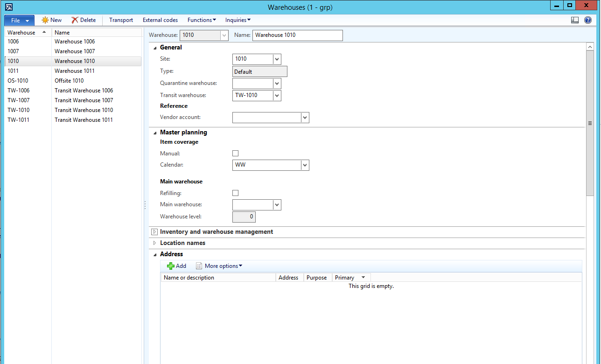The width and height of the screenshot is (601, 364).
Task: Open the Functions menu
Action: coord(201,20)
